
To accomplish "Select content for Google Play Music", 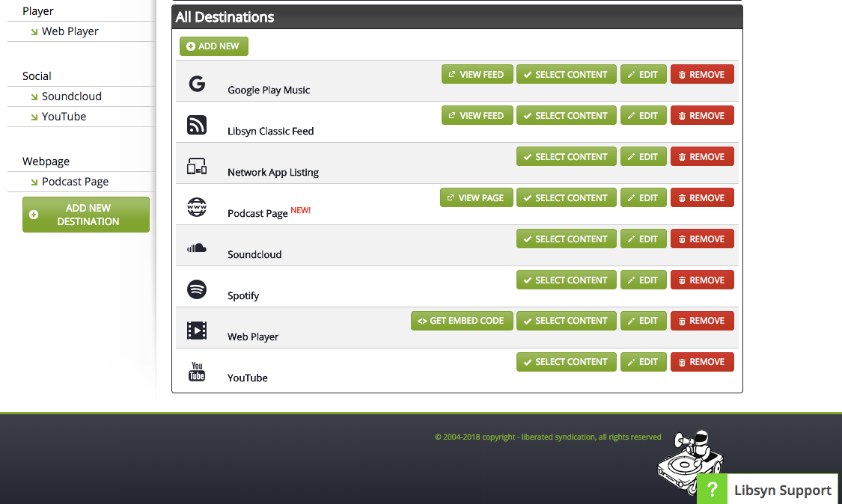I will [566, 75].
